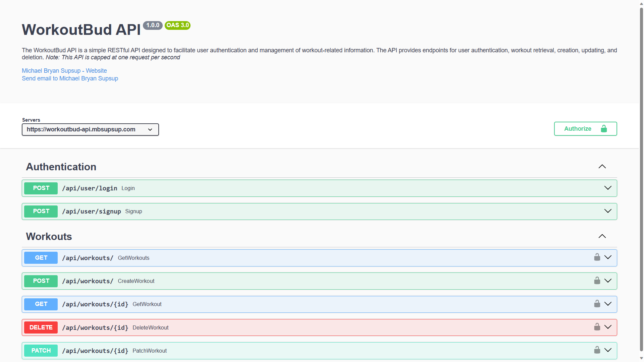Click the lock icon on PatchWorkout row
This screenshot has width=644, height=362.
click(x=597, y=350)
